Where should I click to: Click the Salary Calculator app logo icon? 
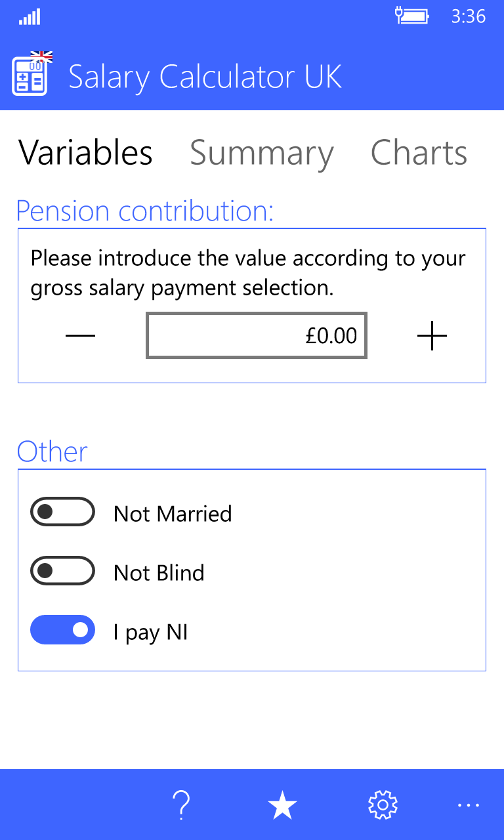pyautogui.click(x=30, y=74)
